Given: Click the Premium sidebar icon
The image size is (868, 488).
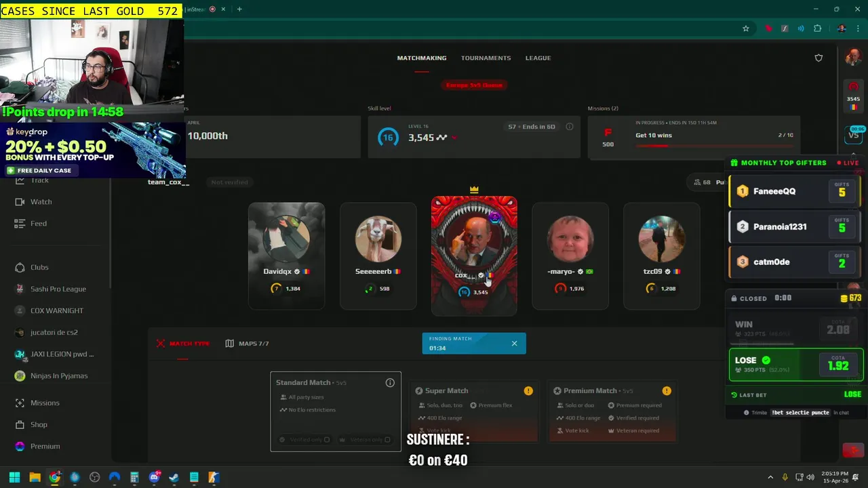Looking at the screenshot, I should click(20, 446).
